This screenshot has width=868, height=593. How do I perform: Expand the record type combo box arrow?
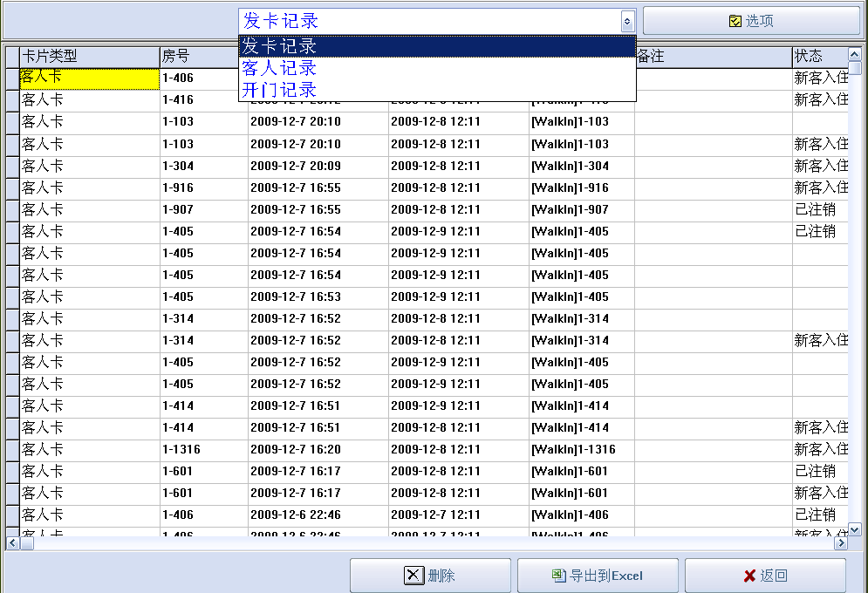[x=627, y=22]
